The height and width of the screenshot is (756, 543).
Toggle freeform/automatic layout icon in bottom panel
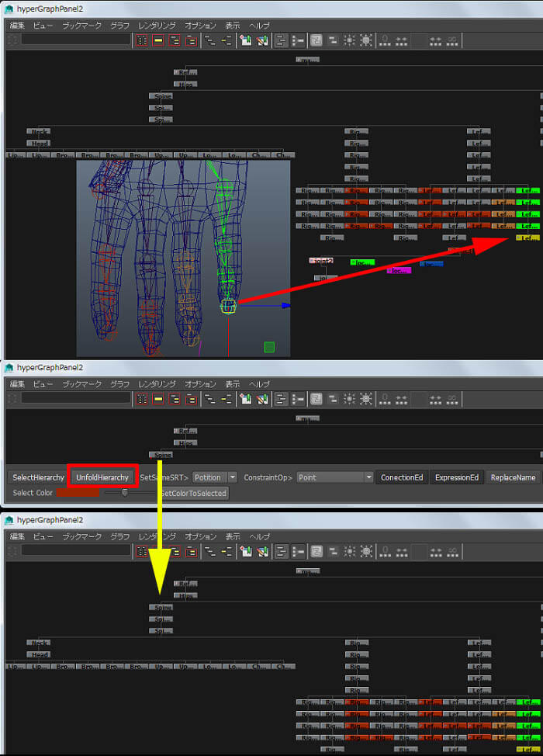pos(281,552)
